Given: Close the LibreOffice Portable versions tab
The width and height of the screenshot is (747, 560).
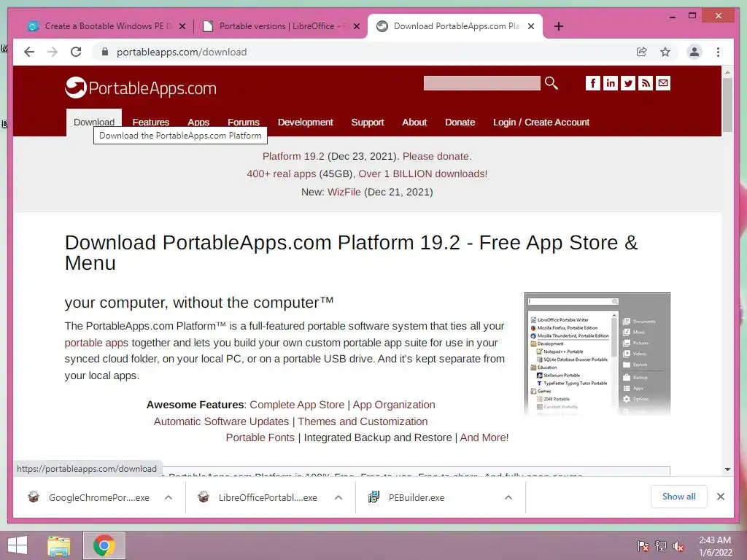Looking at the screenshot, I should click(x=356, y=26).
